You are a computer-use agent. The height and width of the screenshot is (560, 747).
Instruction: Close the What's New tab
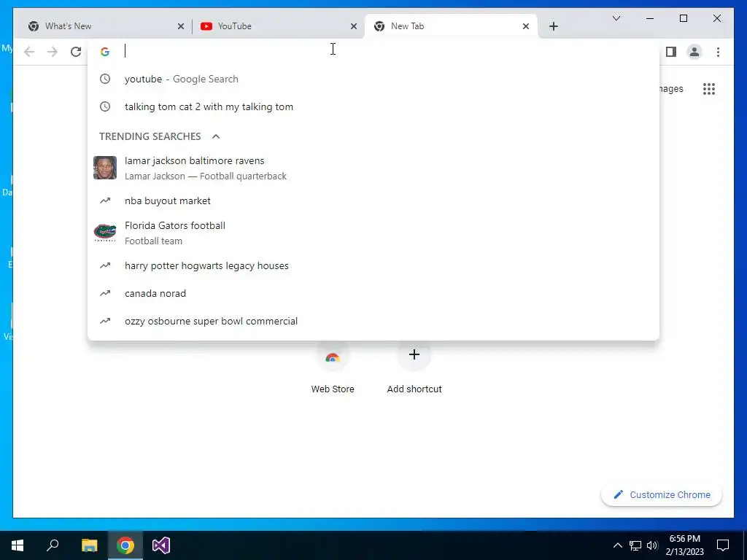181,27
